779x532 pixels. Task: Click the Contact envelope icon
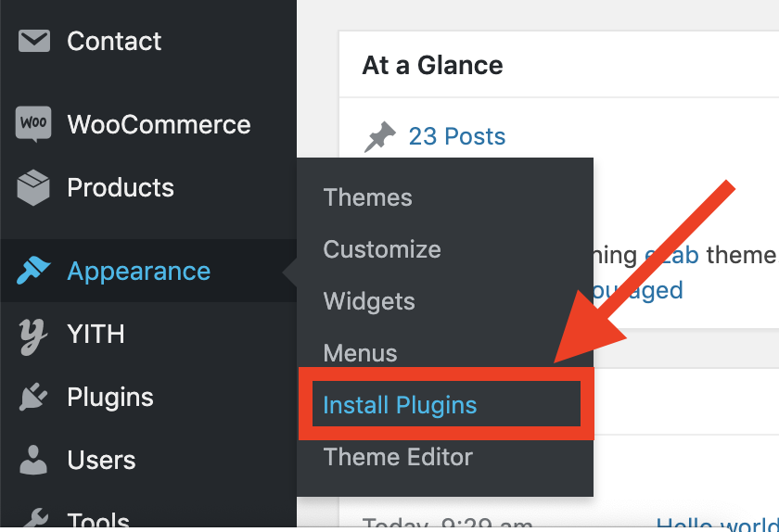click(33, 41)
